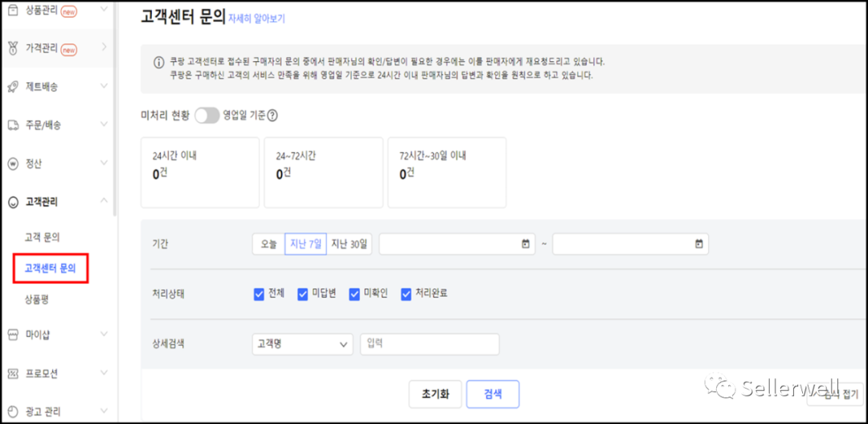Click the 입력 detail search text field
Viewport: 868px width, 424px height.
click(430, 344)
